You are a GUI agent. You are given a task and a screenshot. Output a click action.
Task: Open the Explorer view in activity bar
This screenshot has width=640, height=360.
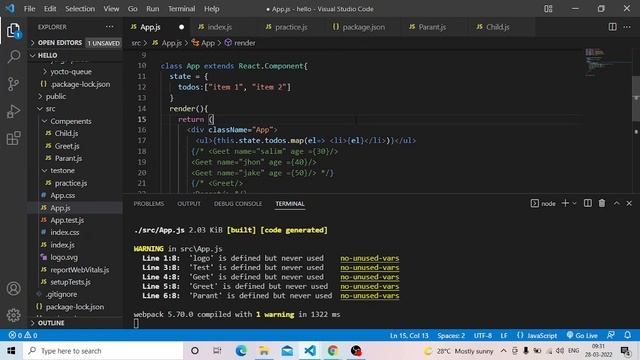13,30
